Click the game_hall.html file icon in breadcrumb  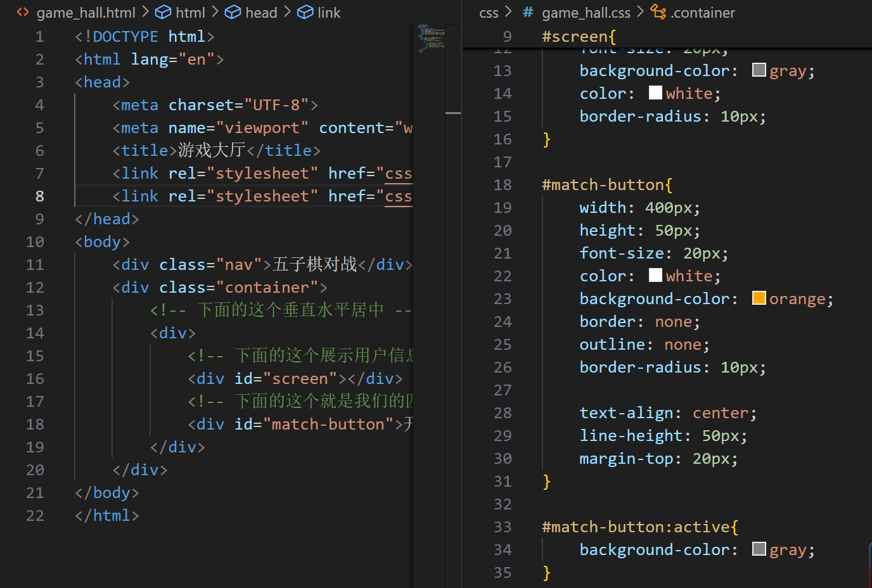pos(23,12)
